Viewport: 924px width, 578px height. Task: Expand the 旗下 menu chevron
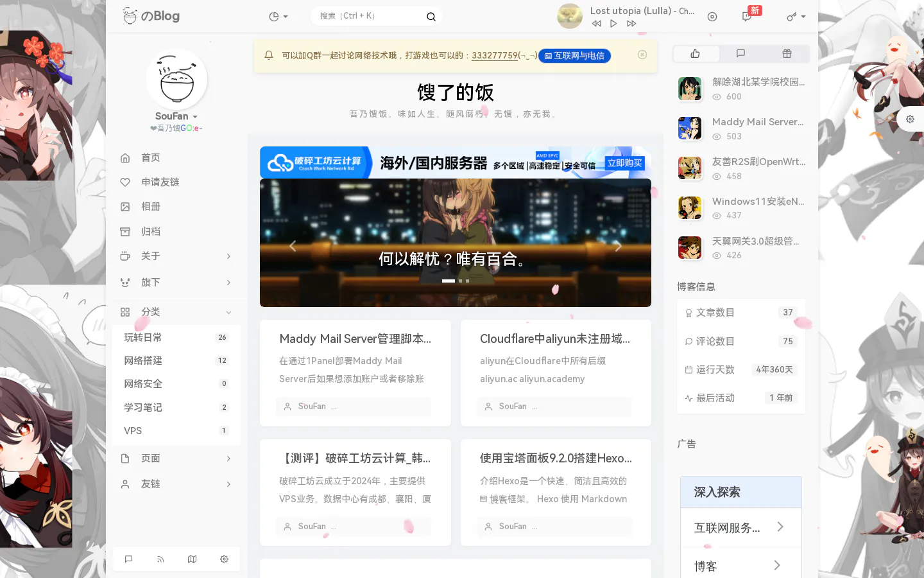[x=228, y=283]
